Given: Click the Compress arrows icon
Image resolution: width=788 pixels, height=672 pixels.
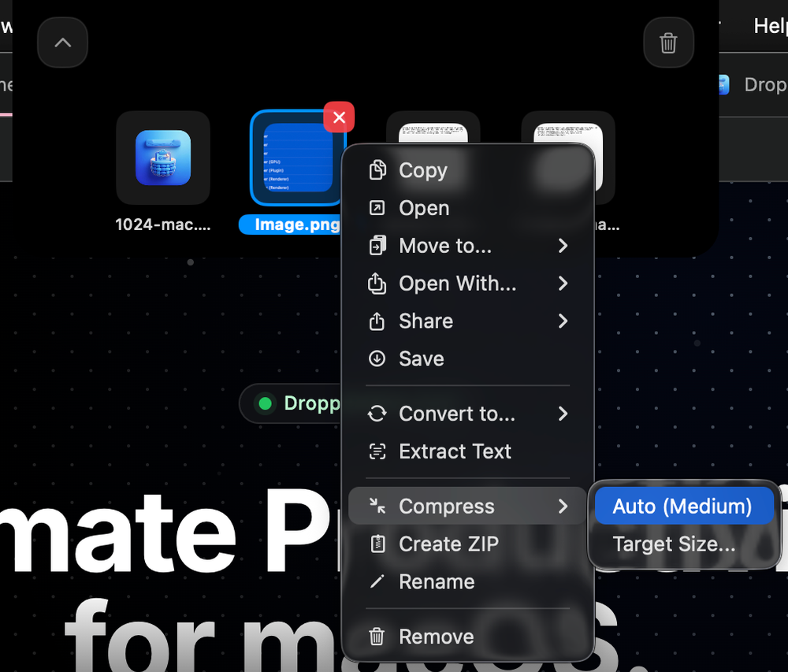Looking at the screenshot, I should pyautogui.click(x=377, y=506).
